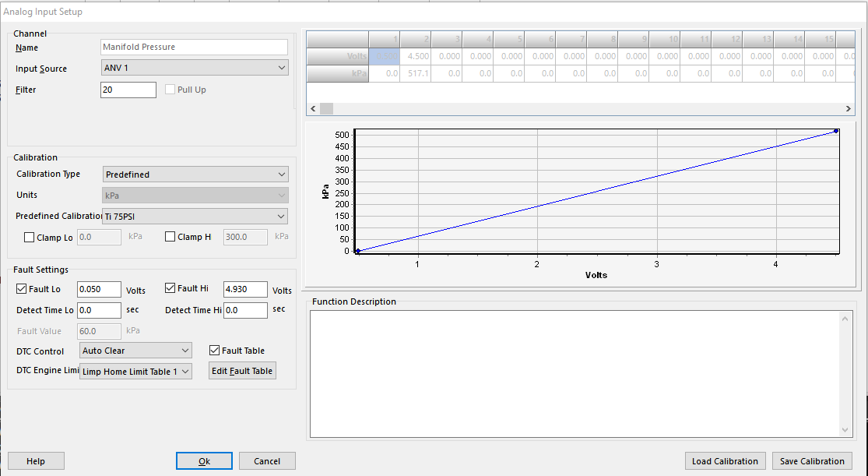Click the Edit Fault Table button

[242, 371]
